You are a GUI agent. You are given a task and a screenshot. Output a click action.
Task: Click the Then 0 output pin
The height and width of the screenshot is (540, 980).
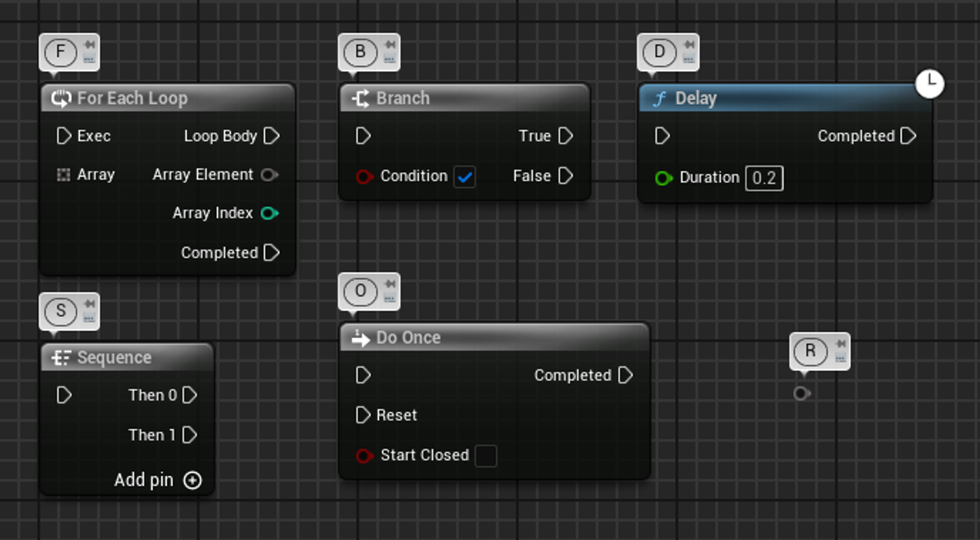[x=190, y=395]
